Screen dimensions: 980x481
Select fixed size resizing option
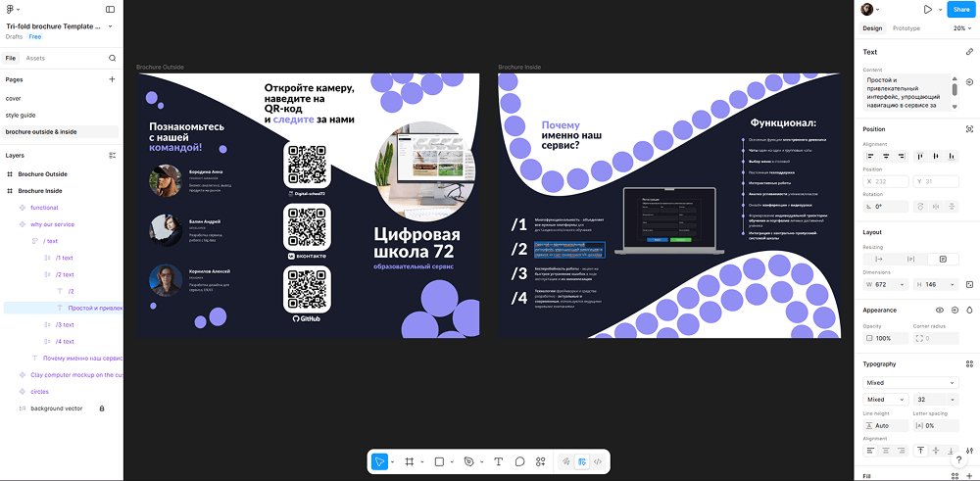[943, 259]
